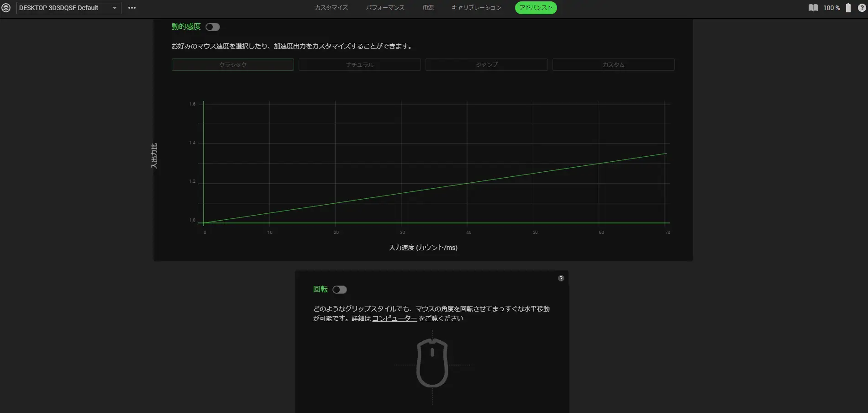Go to the 電源 tab
This screenshot has width=868, height=413.
(428, 8)
